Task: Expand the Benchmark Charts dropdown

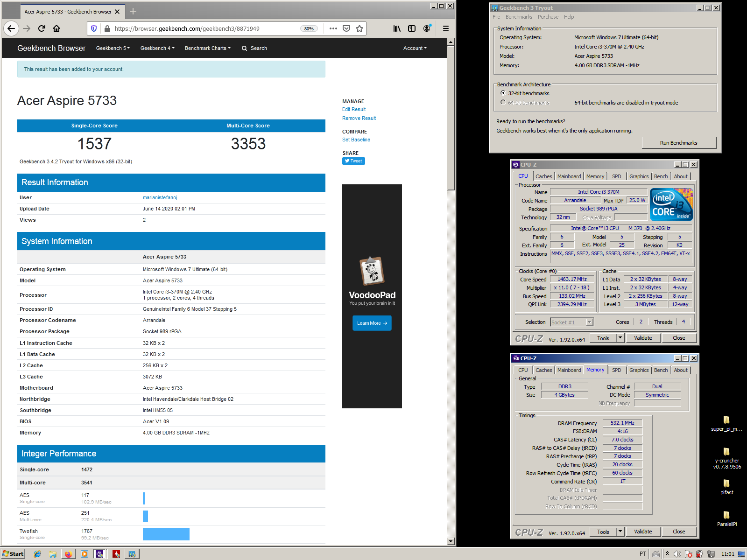Action: 208,48
